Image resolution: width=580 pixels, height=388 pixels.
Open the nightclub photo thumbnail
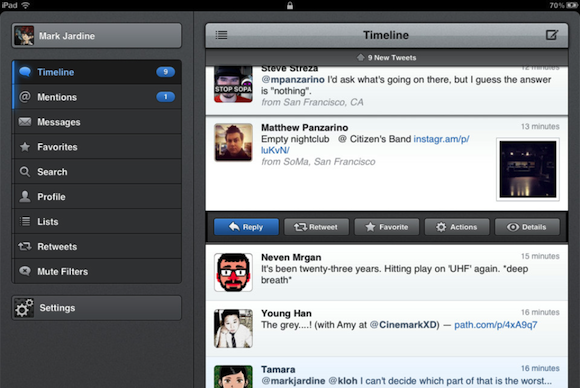(527, 169)
